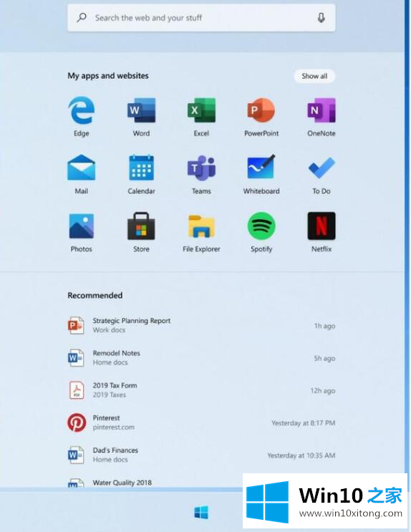Click the '12h ago' timestamp
Viewport: 411px width, 532px height.
click(x=323, y=391)
